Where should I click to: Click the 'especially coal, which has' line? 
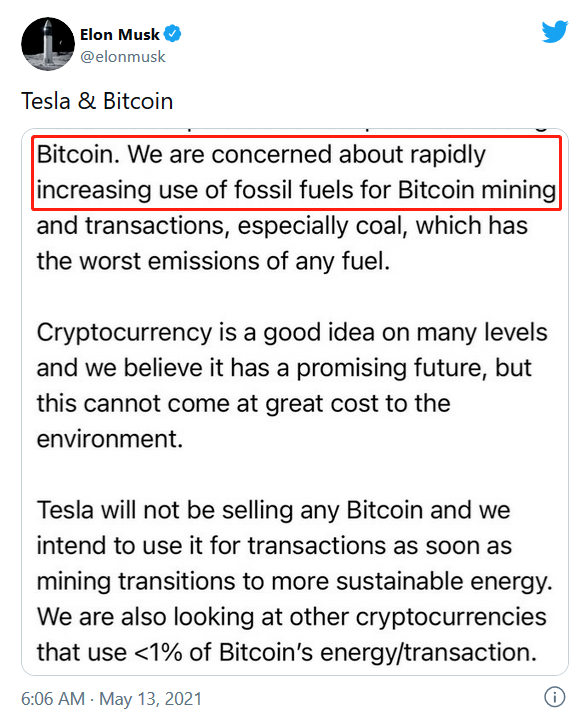pyautogui.click(x=282, y=226)
